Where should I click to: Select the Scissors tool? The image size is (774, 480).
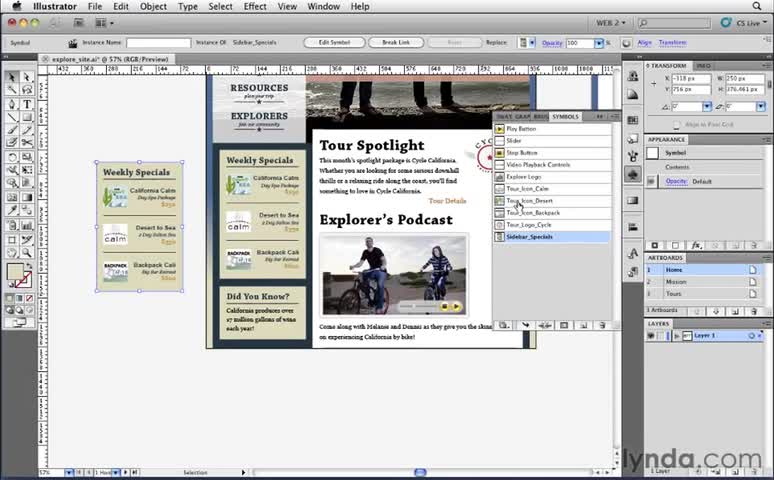27,143
